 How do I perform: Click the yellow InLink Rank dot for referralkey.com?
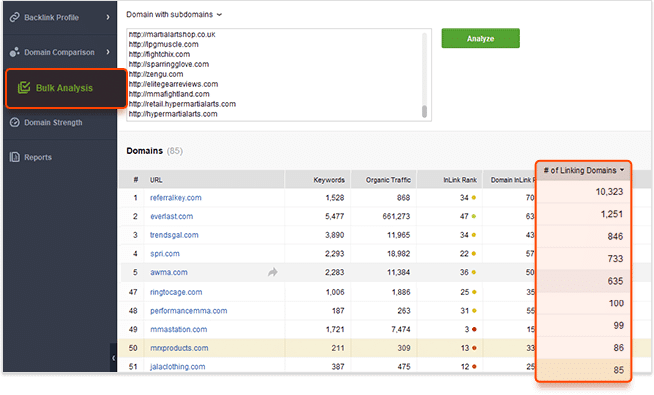(x=474, y=198)
